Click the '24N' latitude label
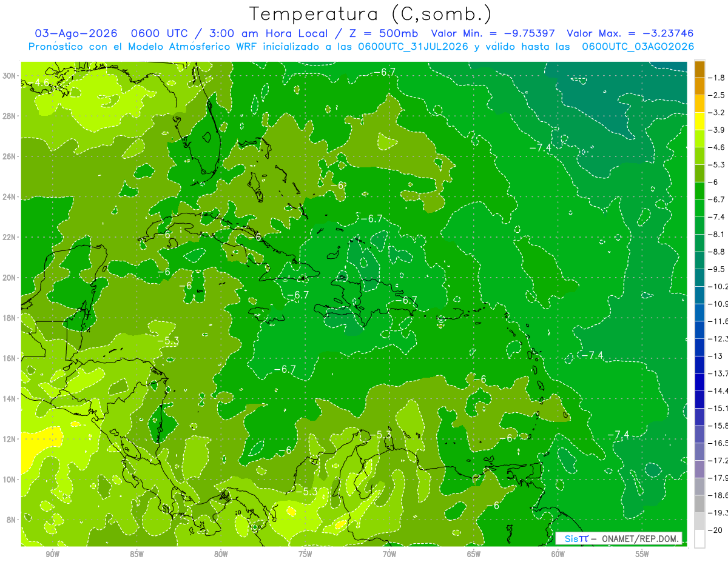728x562 pixels. [x=10, y=197]
